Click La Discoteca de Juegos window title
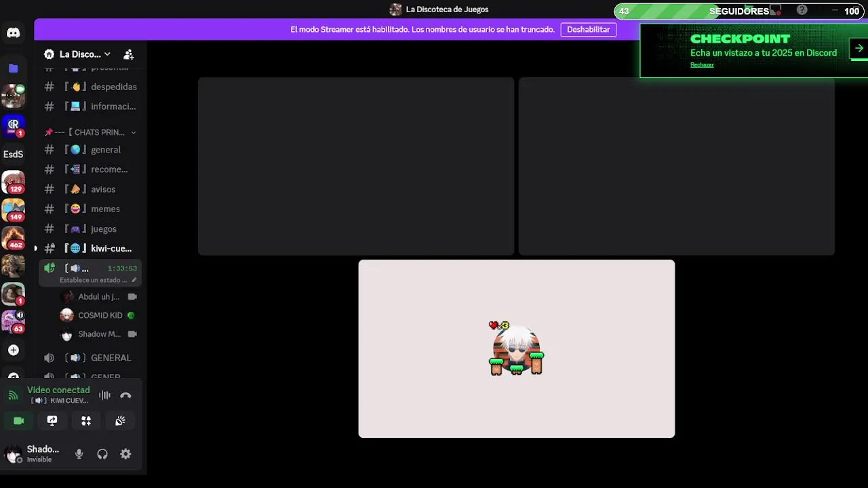Viewport: 868px width, 488px height. click(x=447, y=9)
